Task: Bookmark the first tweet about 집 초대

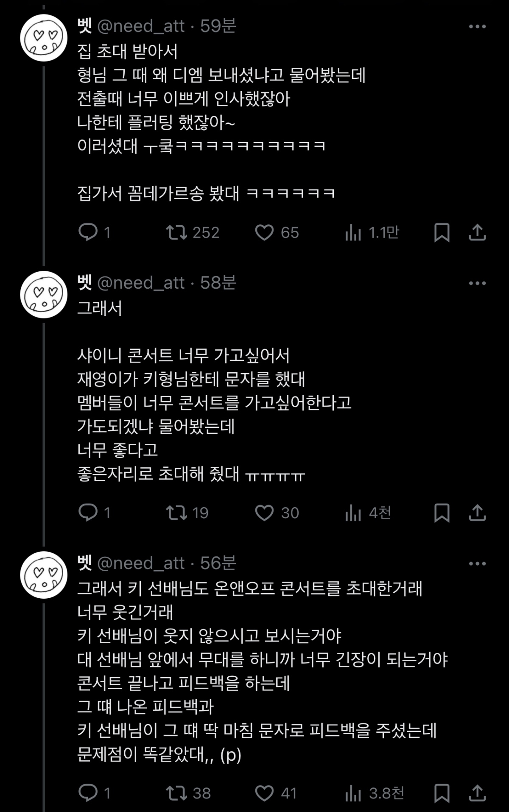Action: [442, 232]
